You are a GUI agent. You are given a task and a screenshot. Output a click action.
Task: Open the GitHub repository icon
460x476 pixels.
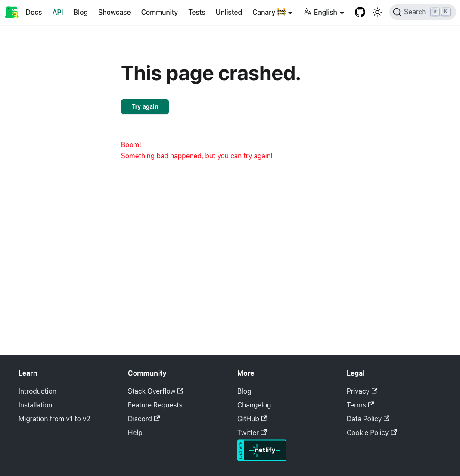pyautogui.click(x=360, y=12)
